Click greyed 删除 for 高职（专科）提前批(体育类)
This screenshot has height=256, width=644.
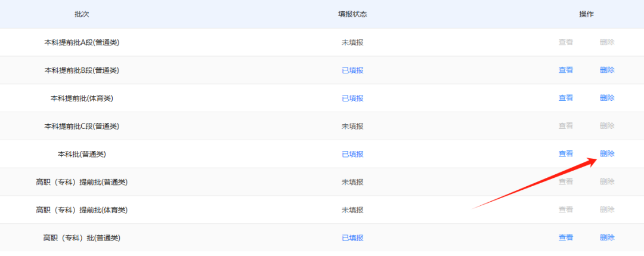[607, 209]
